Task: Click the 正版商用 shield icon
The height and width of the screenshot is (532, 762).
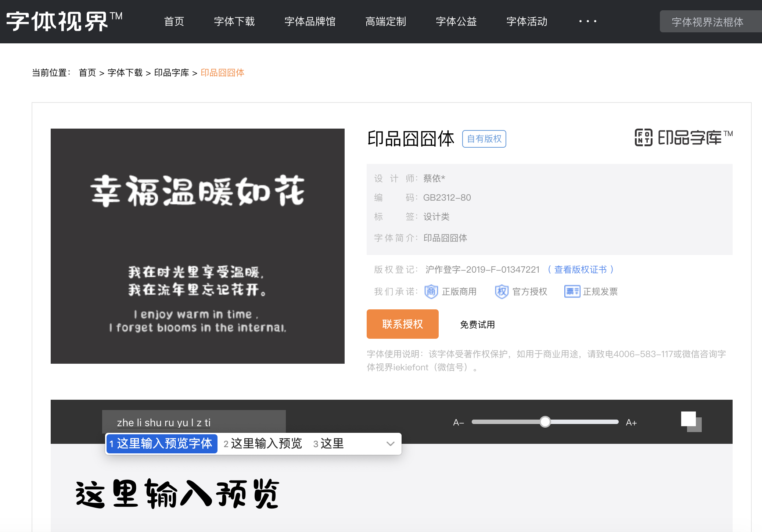Action: click(x=431, y=292)
